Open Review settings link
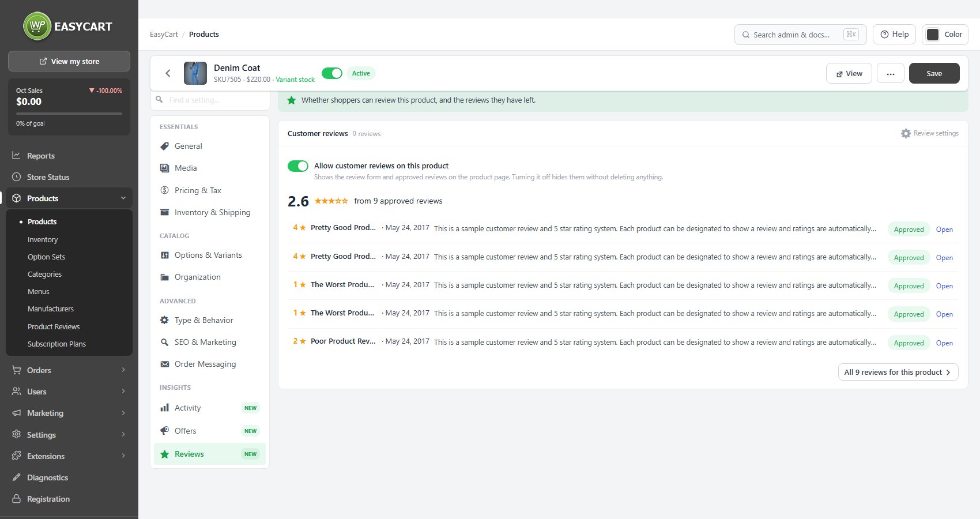Screen dimensions: 980x519 (x=930, y=133)
